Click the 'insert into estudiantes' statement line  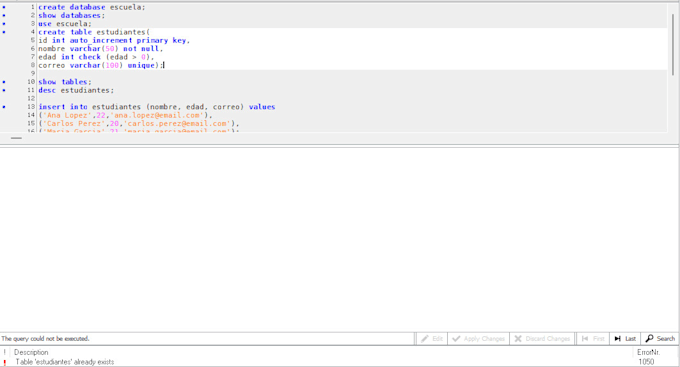click(157, 107)
